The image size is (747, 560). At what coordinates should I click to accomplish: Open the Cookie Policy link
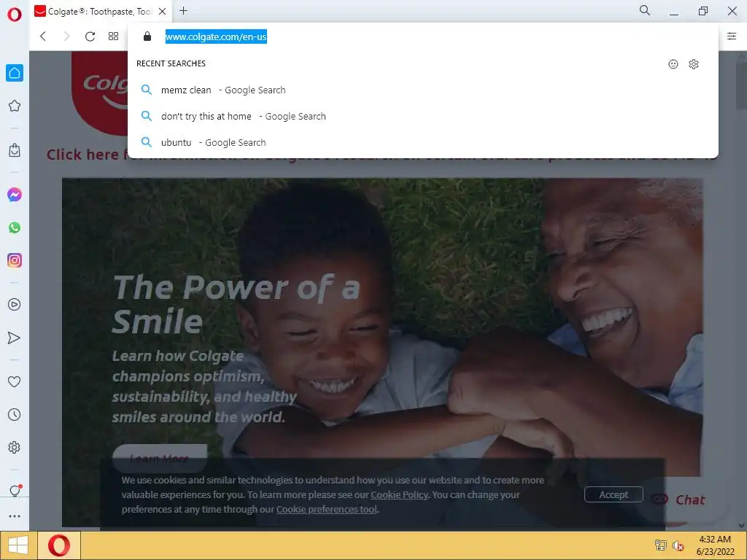point(399,495)
